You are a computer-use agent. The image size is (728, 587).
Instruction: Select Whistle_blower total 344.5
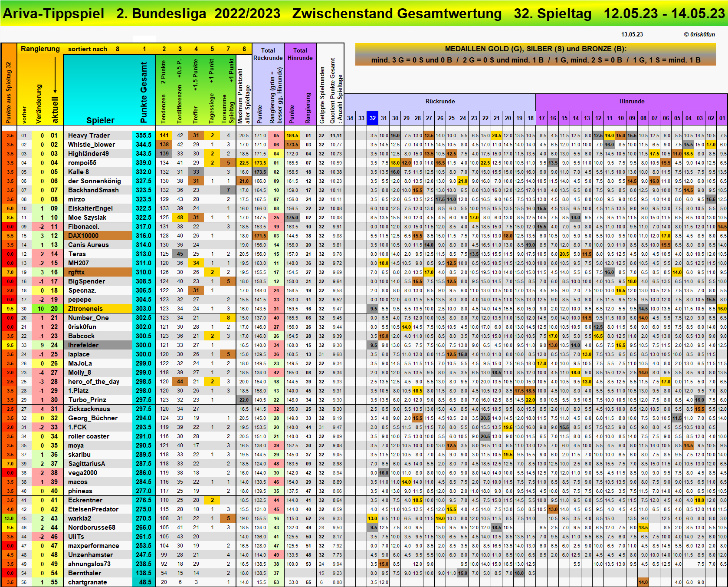144,145
